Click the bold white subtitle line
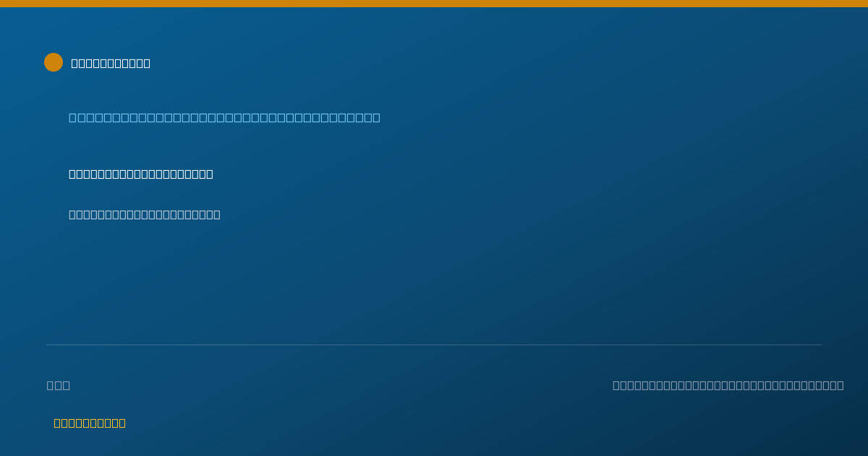Screen dimensions: 868x456 pos(141,174)
